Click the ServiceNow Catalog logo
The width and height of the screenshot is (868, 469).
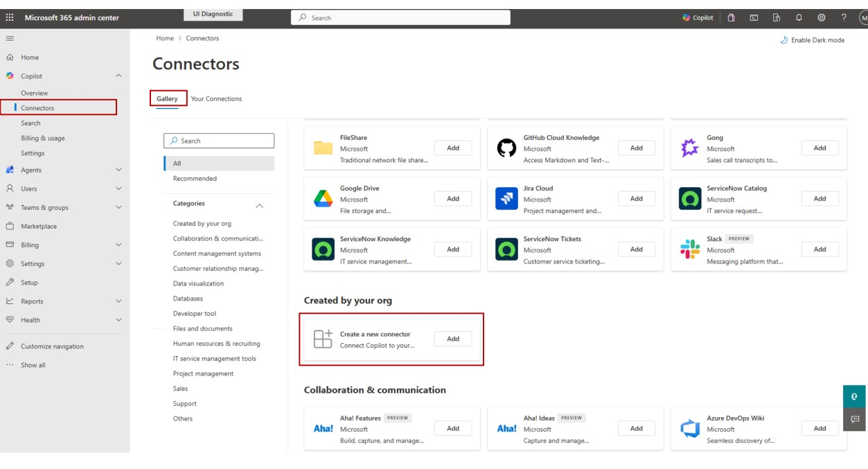[690, 199]
